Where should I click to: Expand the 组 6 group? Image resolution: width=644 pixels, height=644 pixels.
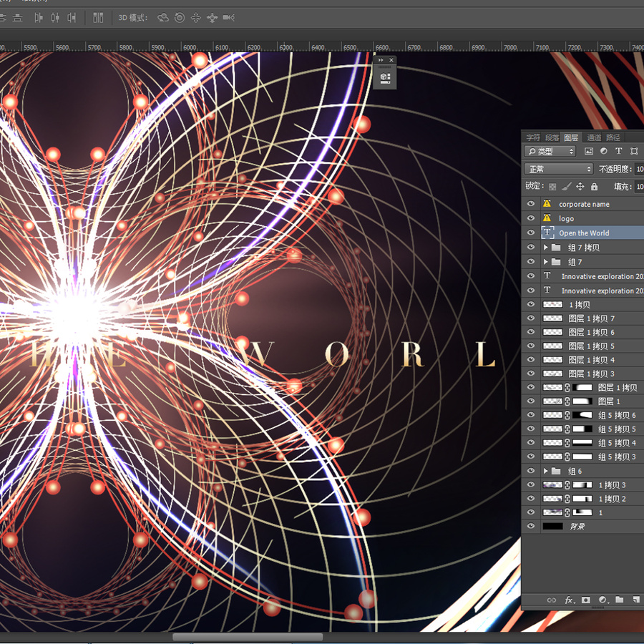[546, 471]
